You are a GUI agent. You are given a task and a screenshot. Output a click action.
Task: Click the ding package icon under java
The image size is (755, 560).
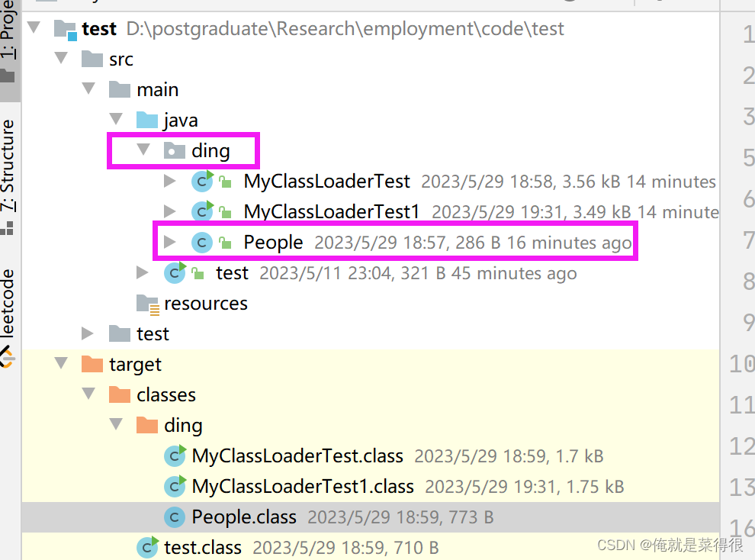click(175, 150)
